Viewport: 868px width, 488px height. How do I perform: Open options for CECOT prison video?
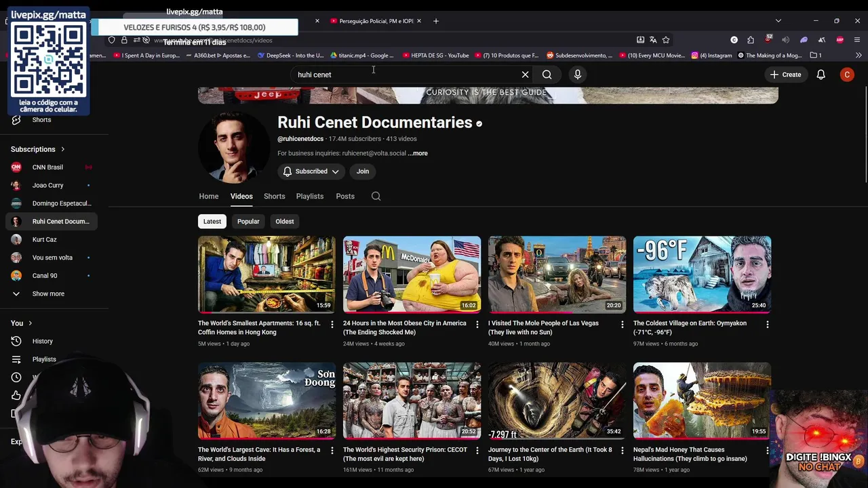[x=477, y=451]
